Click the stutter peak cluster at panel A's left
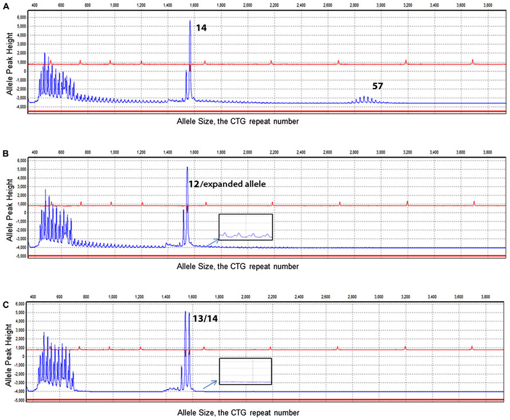The width and height of the screenshot is (510, 420). (57, 75)
